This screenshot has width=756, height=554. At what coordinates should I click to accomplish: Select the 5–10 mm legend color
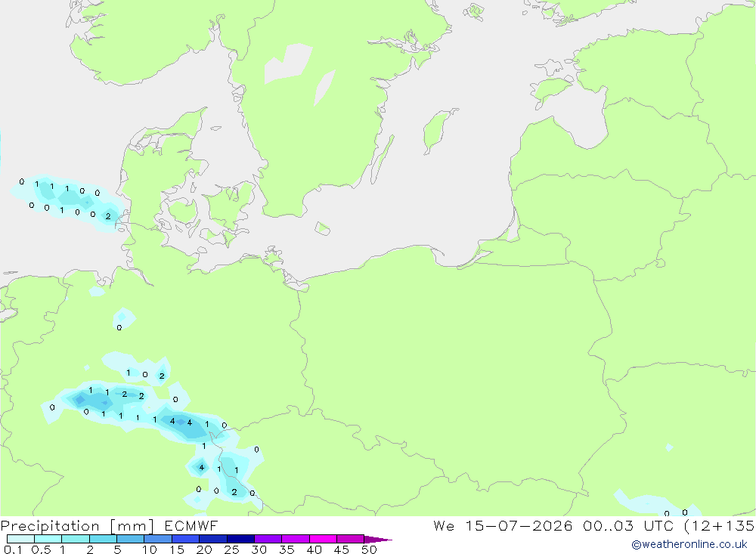131,539
